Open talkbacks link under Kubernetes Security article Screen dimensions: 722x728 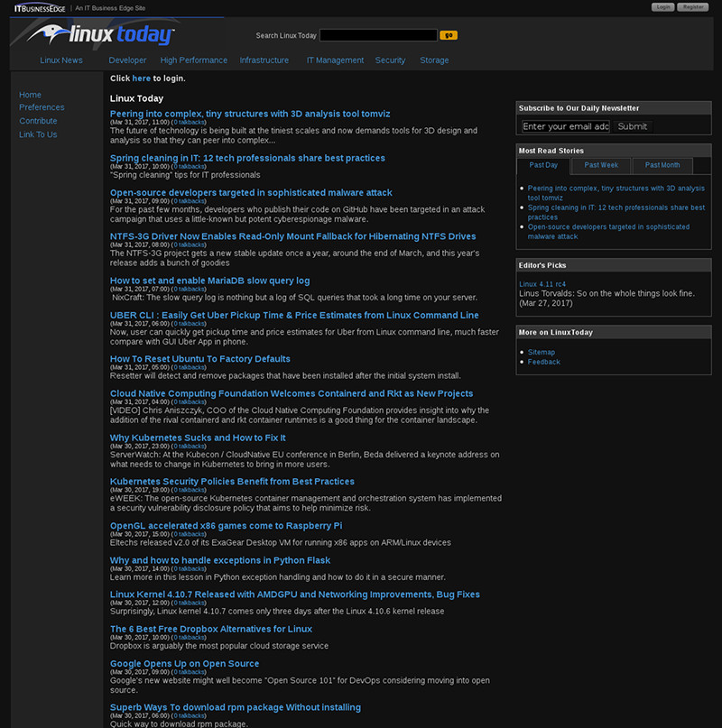[x=189, y=490]
